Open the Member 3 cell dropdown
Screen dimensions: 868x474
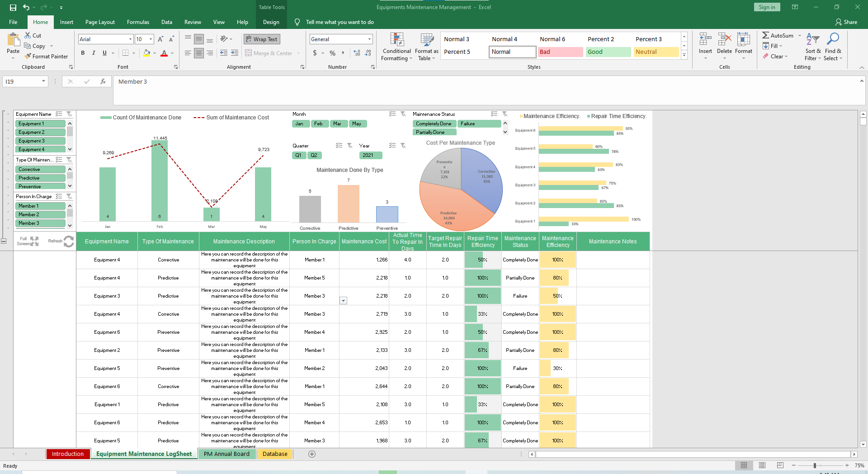[x=344, y=300]
